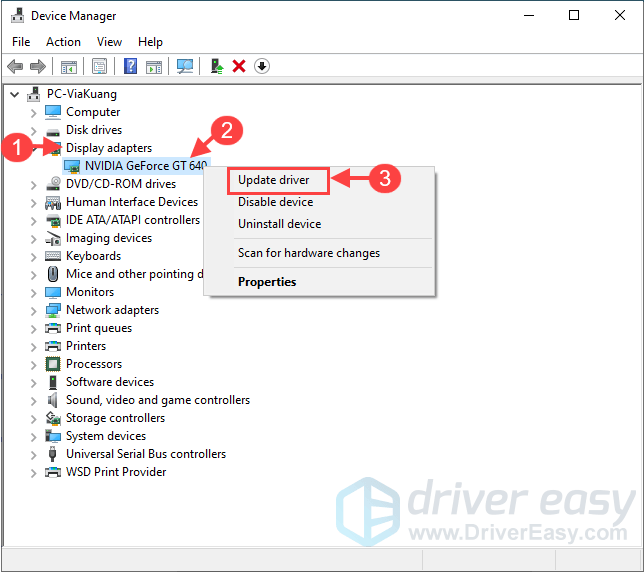The image size is (644, 572).
Task: Click the Back arrow toolbar icon
Action: point(15,66)
